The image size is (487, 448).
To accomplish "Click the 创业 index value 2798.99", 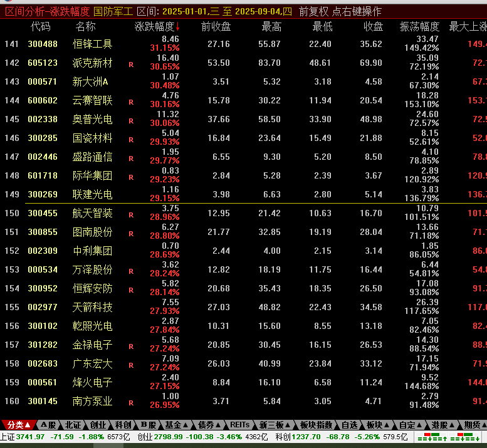I will (169, 437).
